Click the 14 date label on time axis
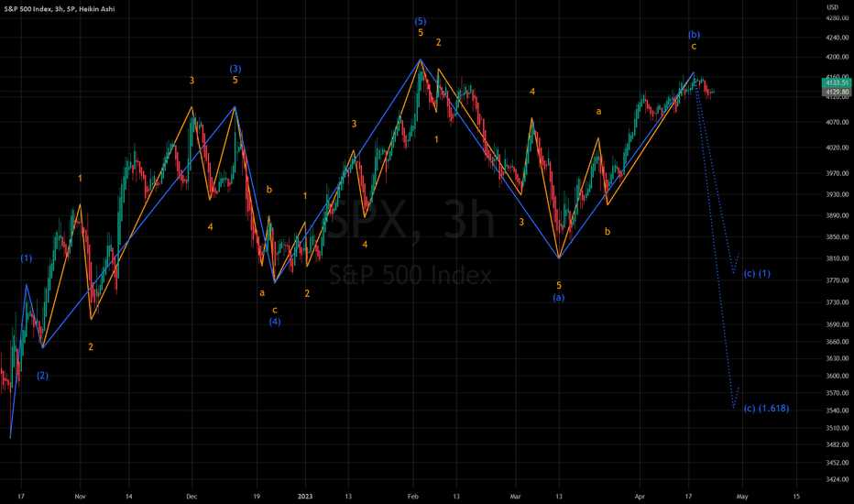Viewport: 854px width, 504px height. 128,497
